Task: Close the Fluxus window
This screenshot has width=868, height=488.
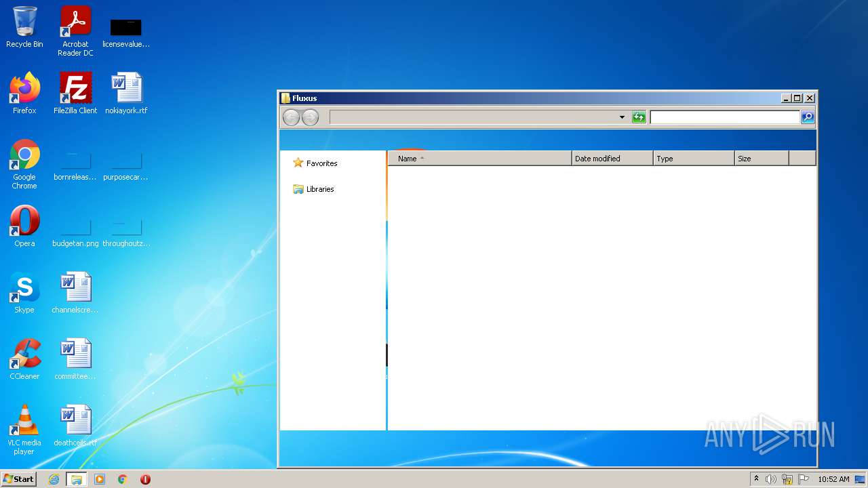Action: point(809,98)
